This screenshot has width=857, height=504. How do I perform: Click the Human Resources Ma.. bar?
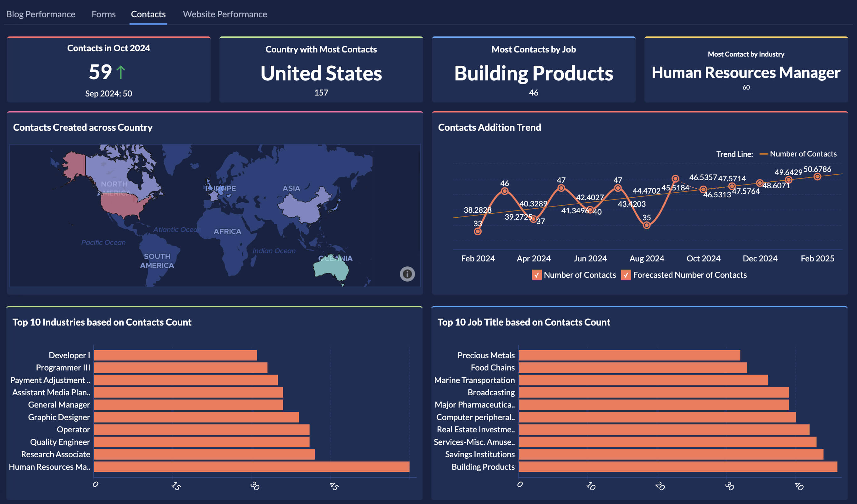251,467
